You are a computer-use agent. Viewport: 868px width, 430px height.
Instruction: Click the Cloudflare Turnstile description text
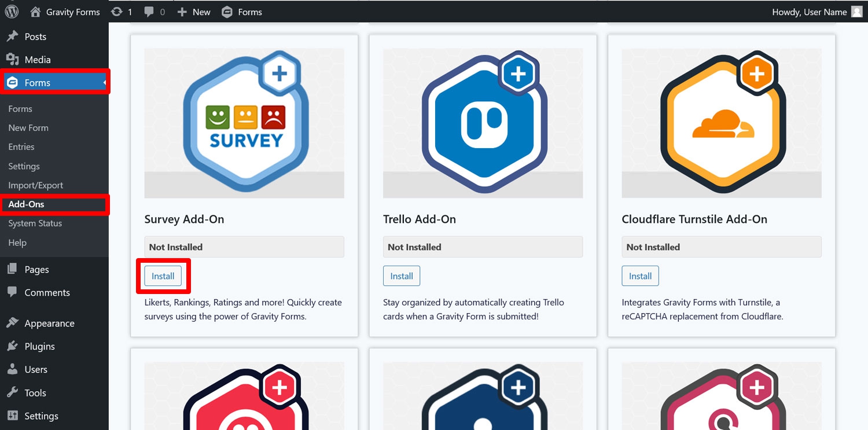click(703, 310)
